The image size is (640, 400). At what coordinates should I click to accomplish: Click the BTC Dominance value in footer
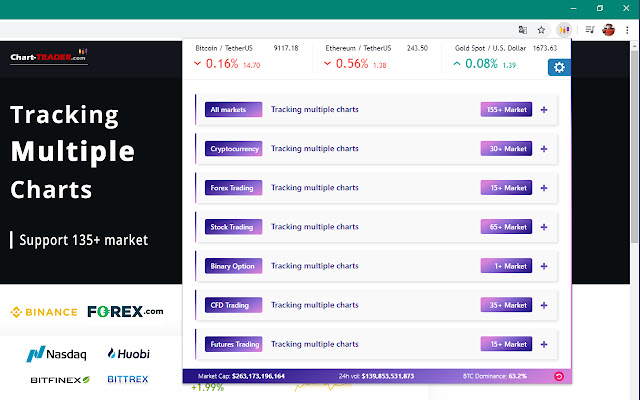pos(518,376)
